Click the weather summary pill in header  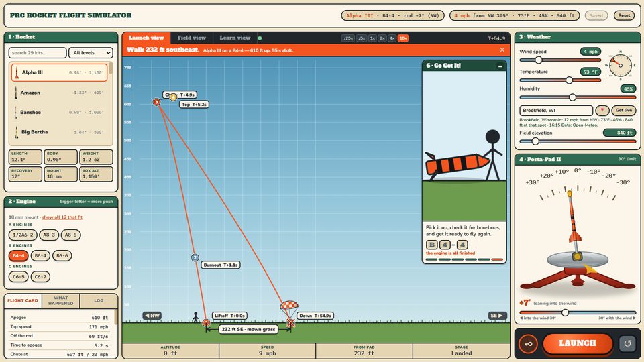tap(515, 15)
